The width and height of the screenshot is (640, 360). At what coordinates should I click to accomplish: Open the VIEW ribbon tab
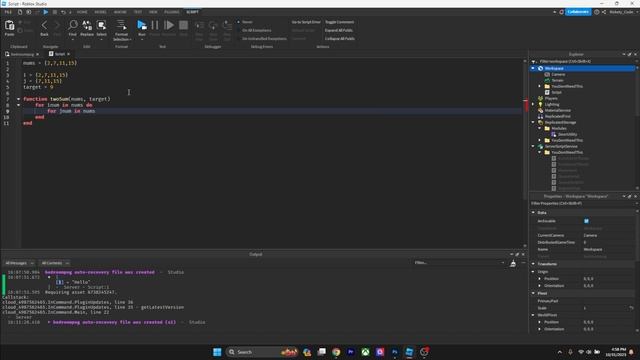click(153, 12)
